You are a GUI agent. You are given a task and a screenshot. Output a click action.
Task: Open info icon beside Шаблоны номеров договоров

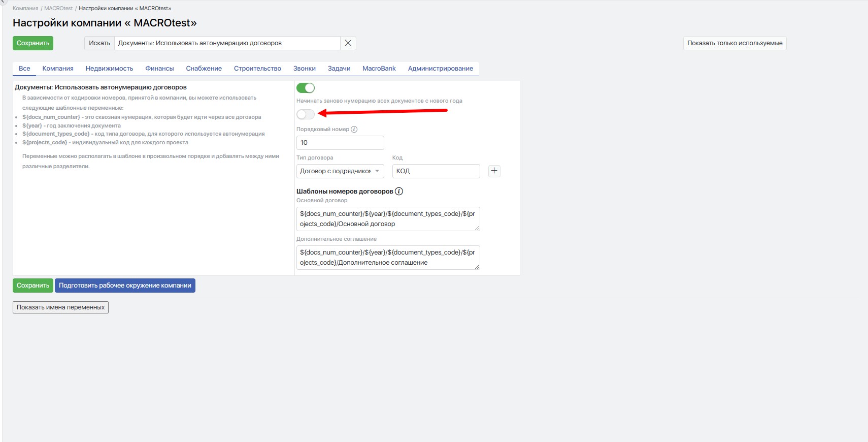coord(399,192)
